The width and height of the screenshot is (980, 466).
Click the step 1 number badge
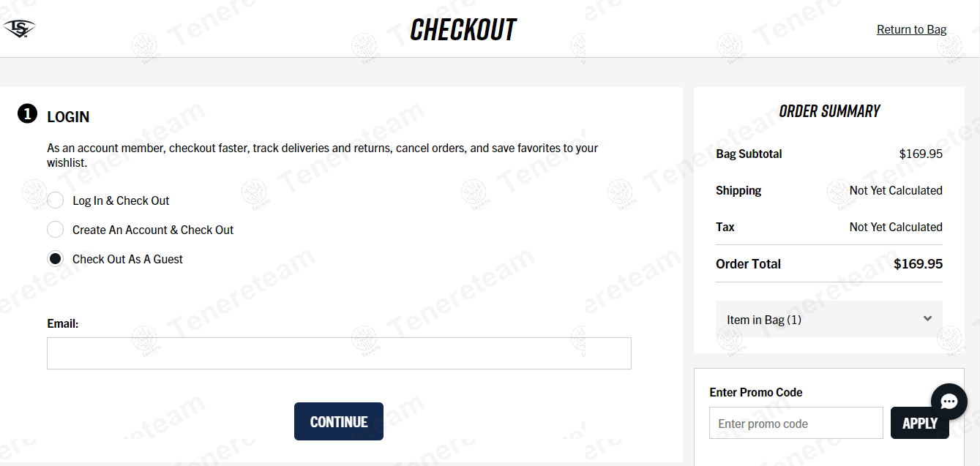tap(27, 114)
